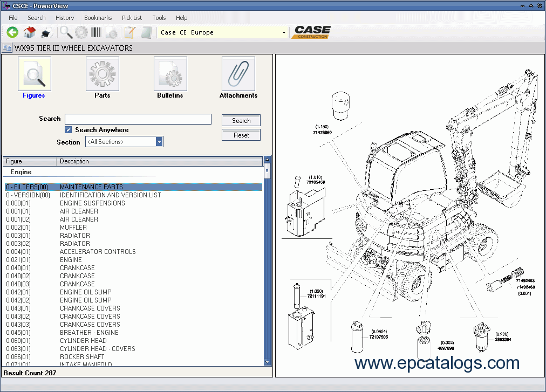
Task: Select CRANKCASE row 0.040(01)
Action: 133,268
